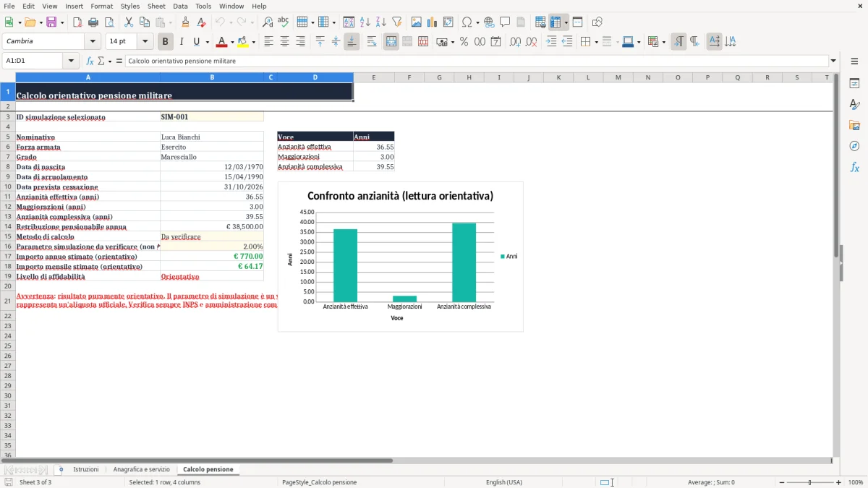Open font color dropdown arrow

231,42
